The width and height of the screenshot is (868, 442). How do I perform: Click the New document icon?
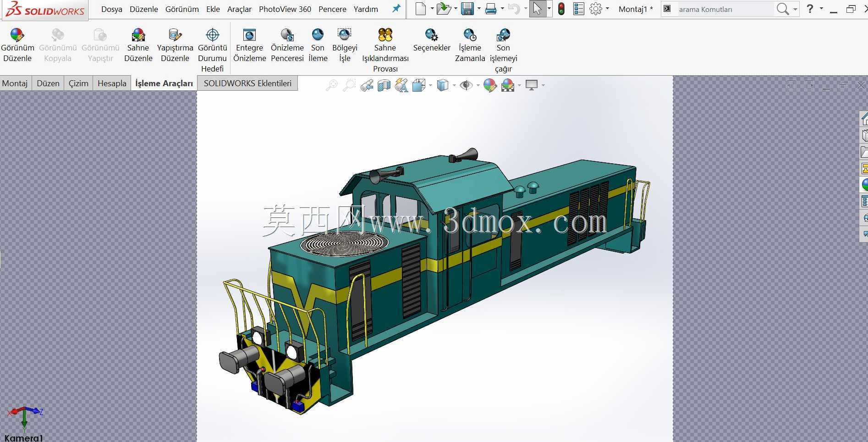[x=420, y=9]
